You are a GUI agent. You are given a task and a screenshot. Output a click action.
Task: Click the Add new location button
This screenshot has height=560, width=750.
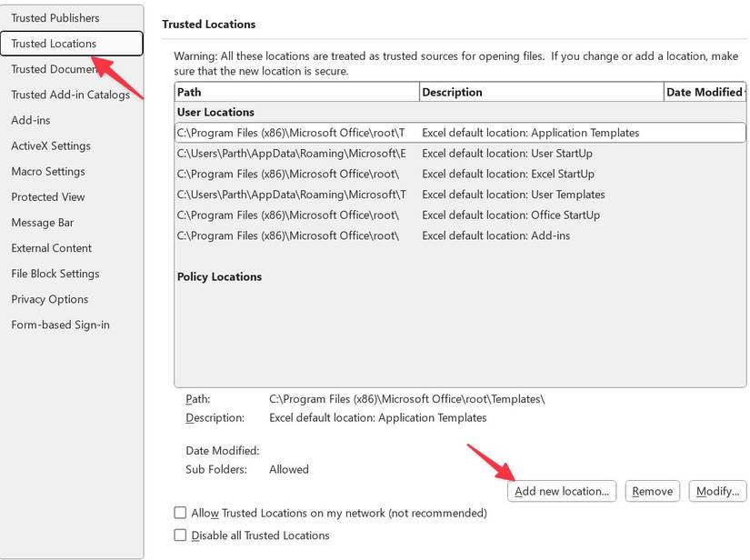pyautogui.click(x=562, y=491)
